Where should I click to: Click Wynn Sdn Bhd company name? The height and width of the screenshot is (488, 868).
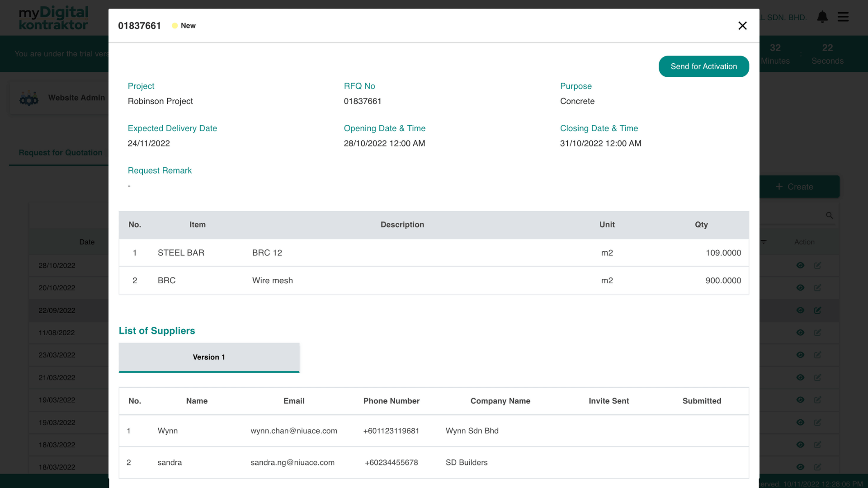click(x=472, y=431)
